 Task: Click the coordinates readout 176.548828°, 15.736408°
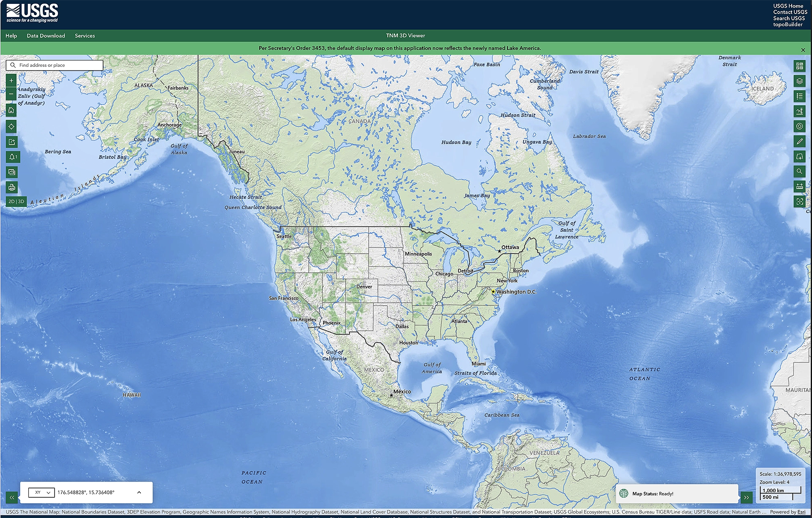86,492
